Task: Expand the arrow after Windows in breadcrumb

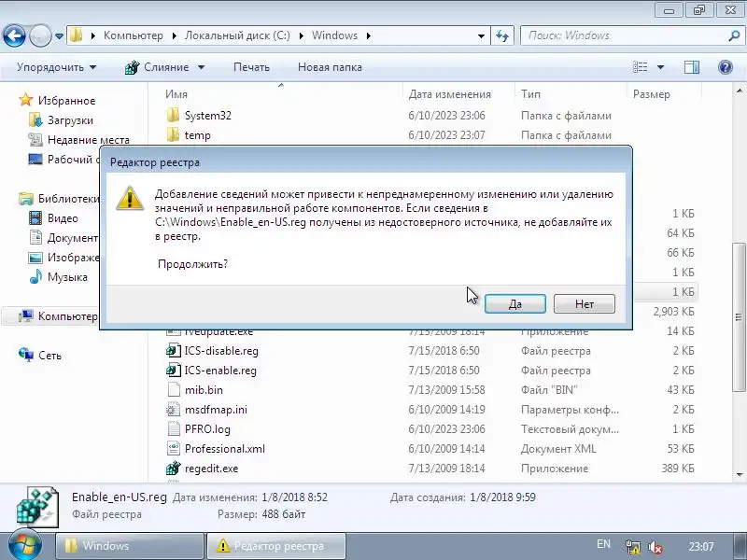Action: [368, 35]
